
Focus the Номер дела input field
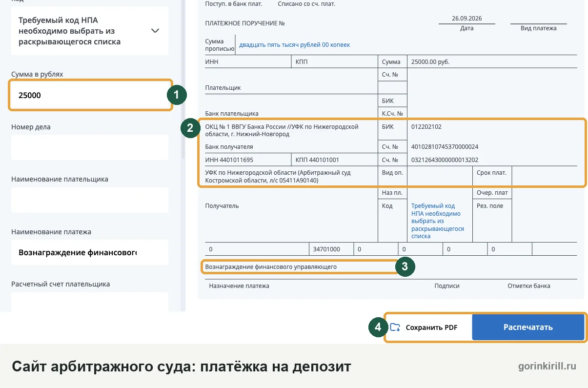(90, 147)
